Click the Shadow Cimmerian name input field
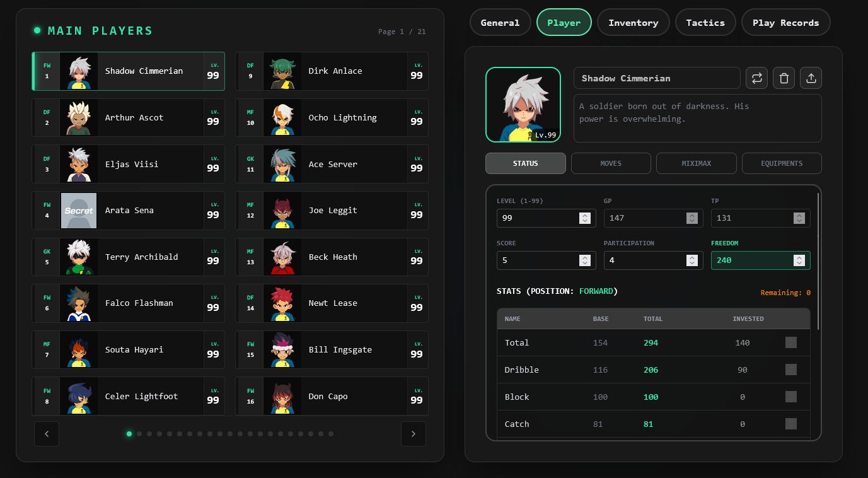Viewport: 868px width, 478px height. pyautogui.click(x=657, y=78)
